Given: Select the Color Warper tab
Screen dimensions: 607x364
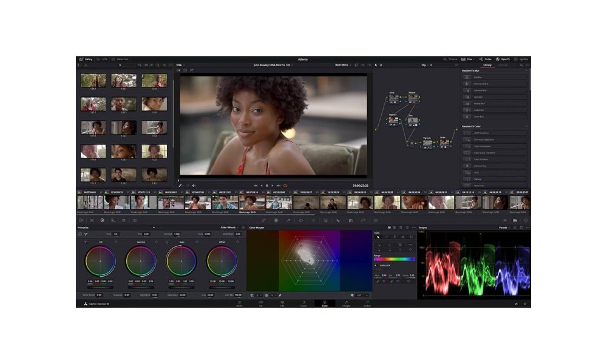Looking at the screenshot, I should (x=257, y=229).
